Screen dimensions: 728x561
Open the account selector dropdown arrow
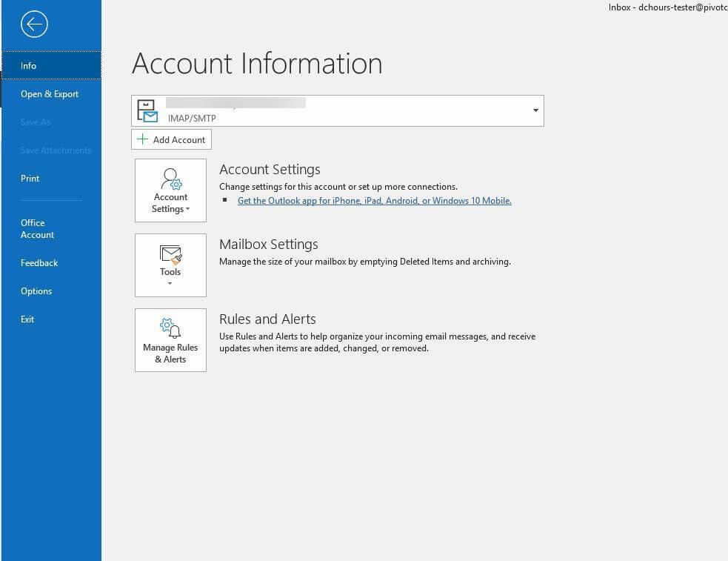[x=535, y=110]
